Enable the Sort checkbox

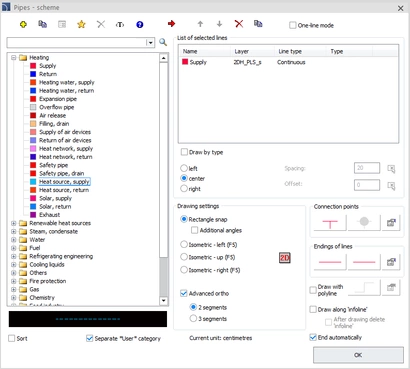(12, 338)
